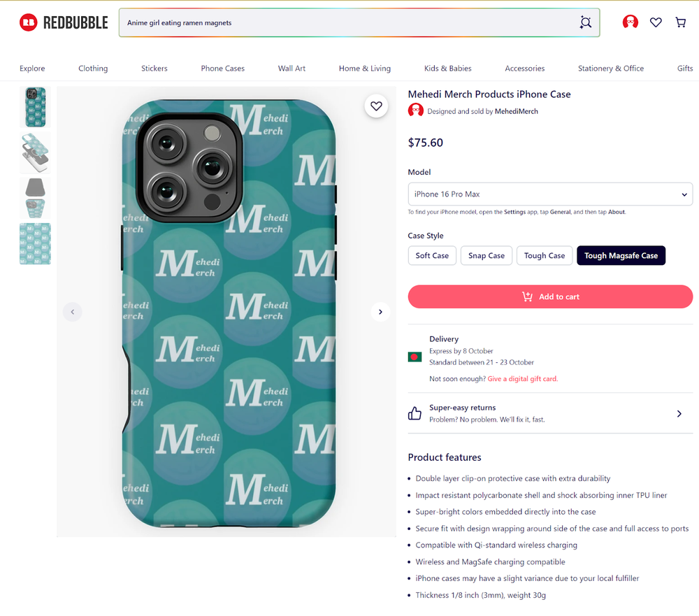Open the wishlist heart icon in header

pos(656,22)
